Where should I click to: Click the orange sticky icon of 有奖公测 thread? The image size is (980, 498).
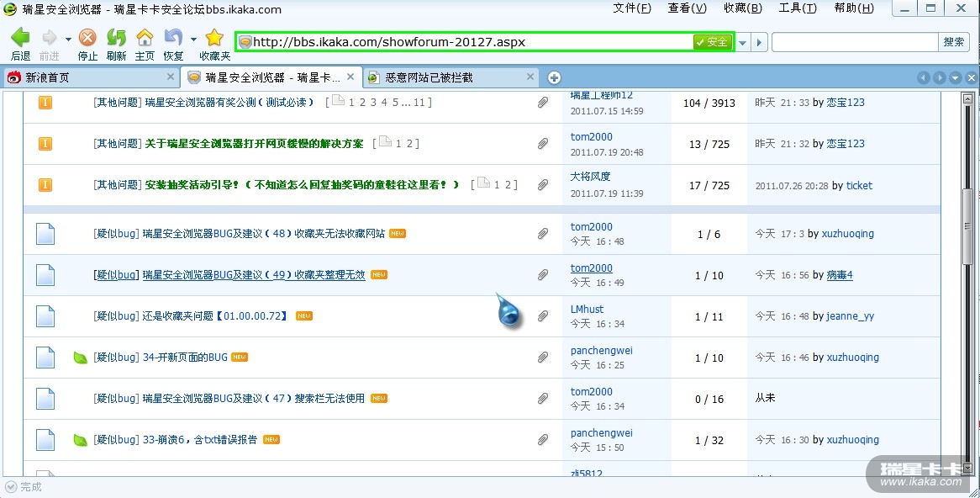pos(45,102)
